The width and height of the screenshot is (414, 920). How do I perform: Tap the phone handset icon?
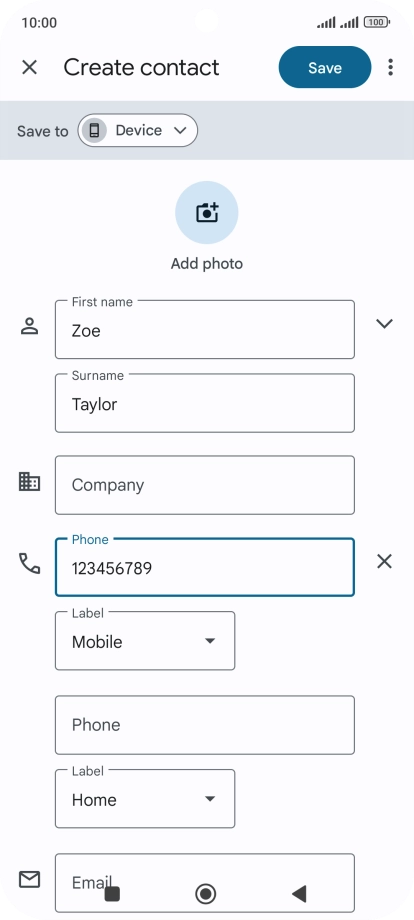29,563
